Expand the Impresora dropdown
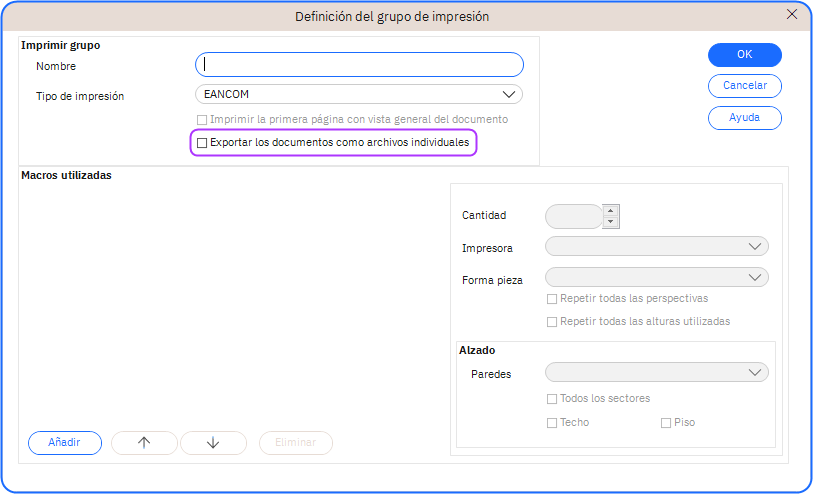This screenshot has width=813, height=494. click(x=656, y=247)
